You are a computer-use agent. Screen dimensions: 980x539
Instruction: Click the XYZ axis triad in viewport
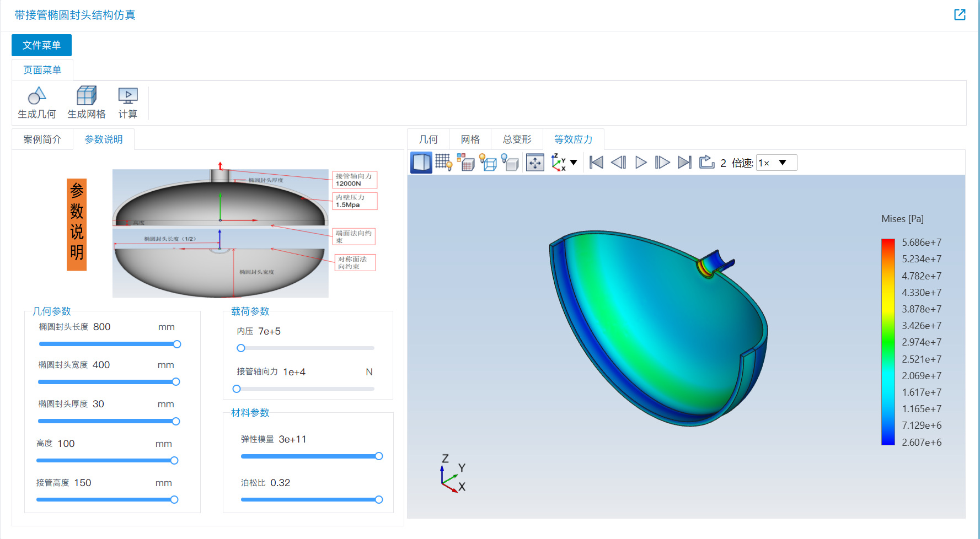453,473
